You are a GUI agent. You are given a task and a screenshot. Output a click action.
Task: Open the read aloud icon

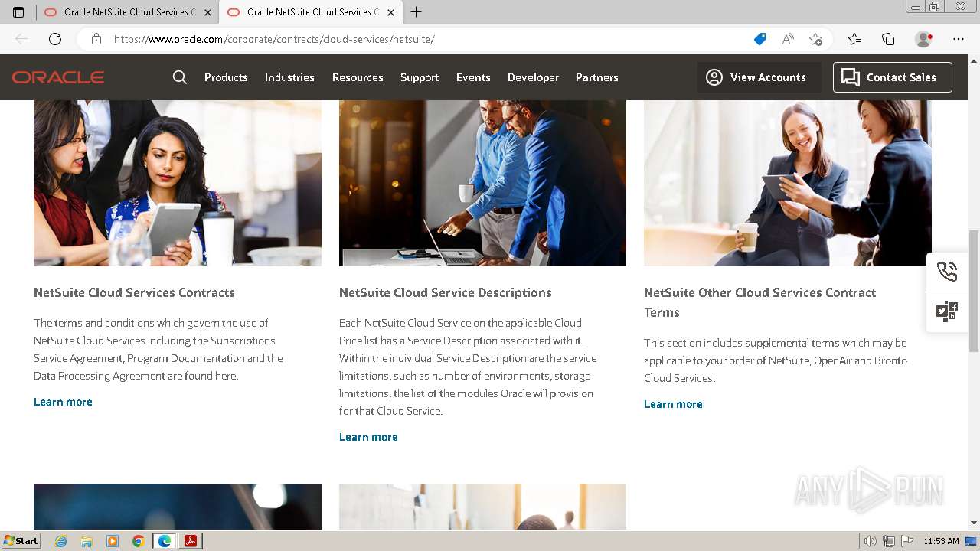click(788, 39)
